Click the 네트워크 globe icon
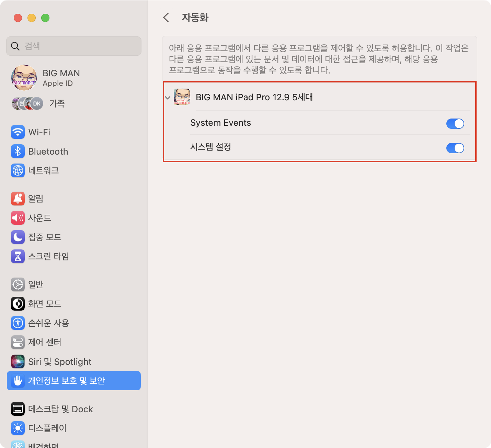This screenshot has height=448, width=491. (18, 170)
